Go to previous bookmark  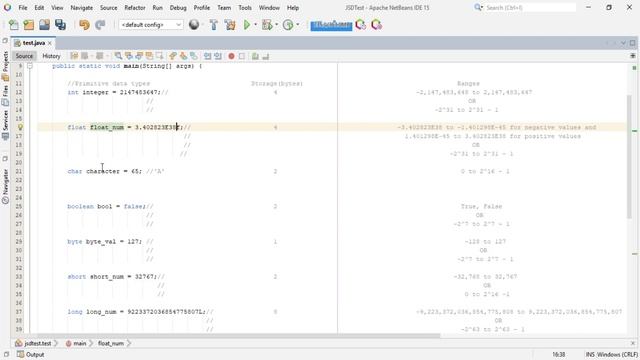coord(173,56)
